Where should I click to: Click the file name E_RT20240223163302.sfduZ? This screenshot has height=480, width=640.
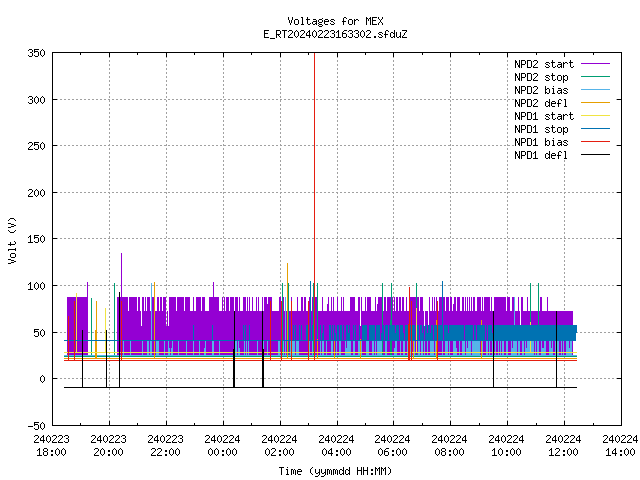[335, 34]
